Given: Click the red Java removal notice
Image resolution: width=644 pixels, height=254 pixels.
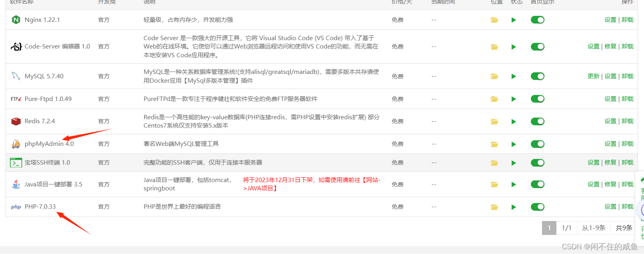Looking at the screenshot, I should [x=312, y=184].
